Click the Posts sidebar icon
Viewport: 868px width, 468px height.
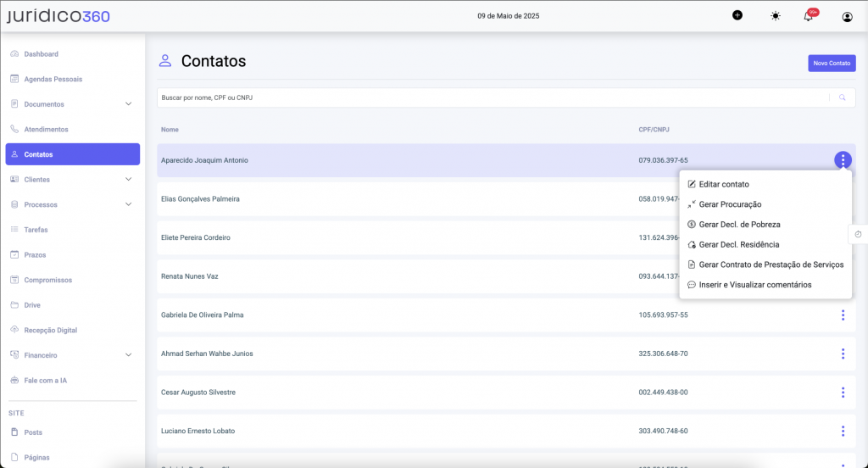[x=14, y=432]
